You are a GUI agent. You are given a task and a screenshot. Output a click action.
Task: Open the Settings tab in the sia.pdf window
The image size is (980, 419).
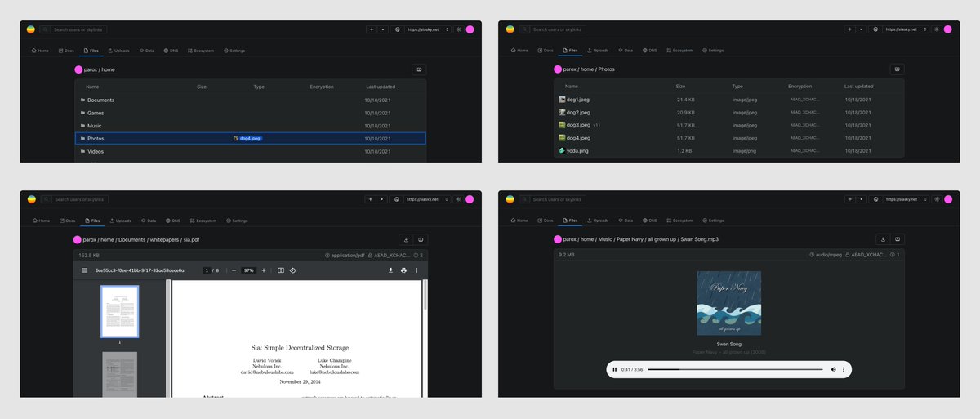(x=236, y=221)
